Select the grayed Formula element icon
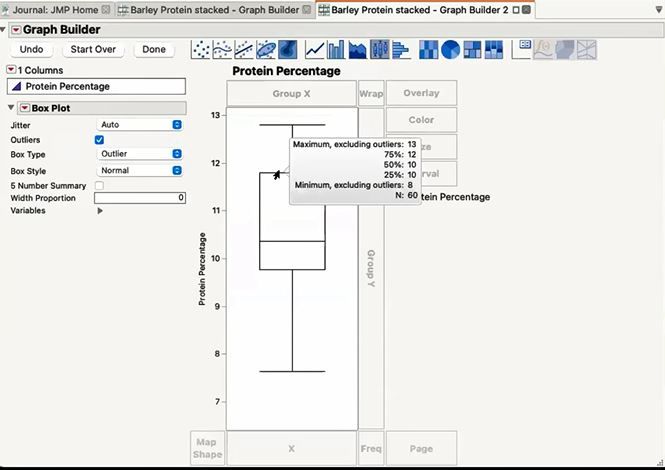 coord(543,50)
